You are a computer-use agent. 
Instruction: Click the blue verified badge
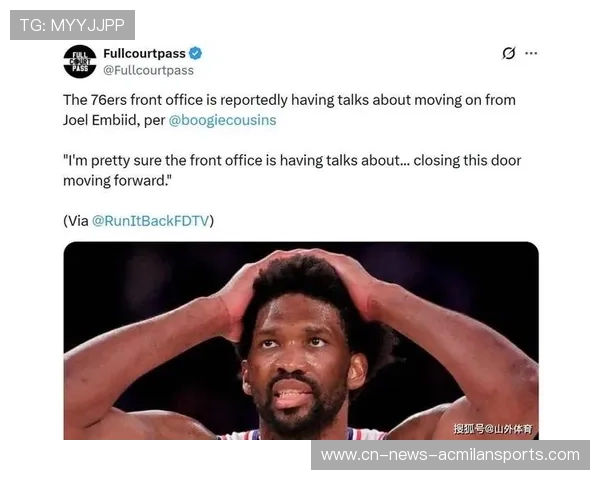click(x=196, y=53)
